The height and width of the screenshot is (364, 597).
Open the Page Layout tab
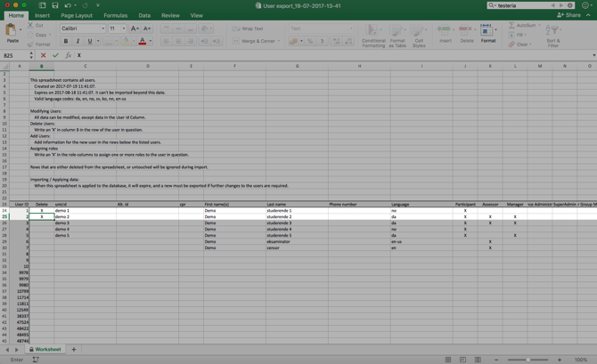click(x=77, y=15)
